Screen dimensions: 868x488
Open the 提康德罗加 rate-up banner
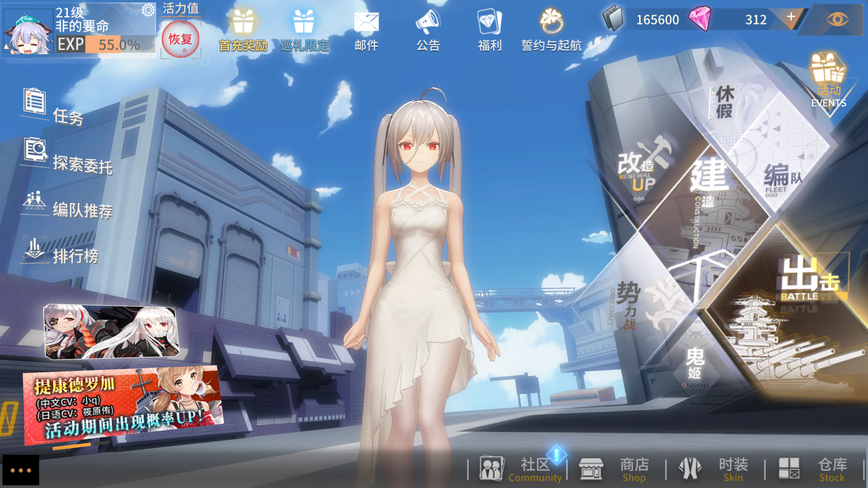tap(123, 406)
